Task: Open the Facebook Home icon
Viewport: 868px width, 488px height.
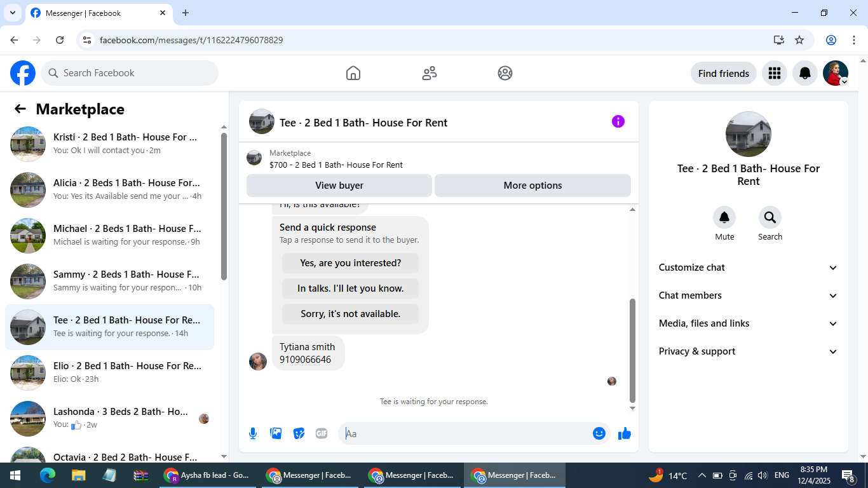Action: tap(353, 73)
